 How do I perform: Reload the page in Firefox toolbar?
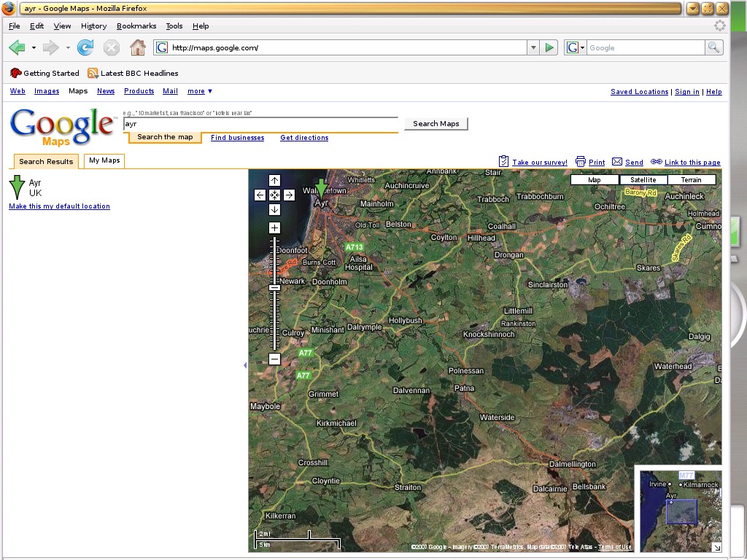85,48
